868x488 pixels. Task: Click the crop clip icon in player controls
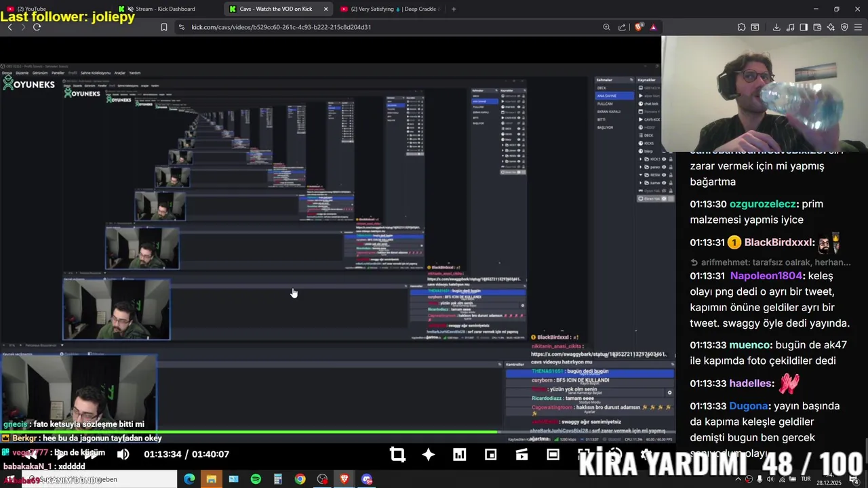pos(397,455)
